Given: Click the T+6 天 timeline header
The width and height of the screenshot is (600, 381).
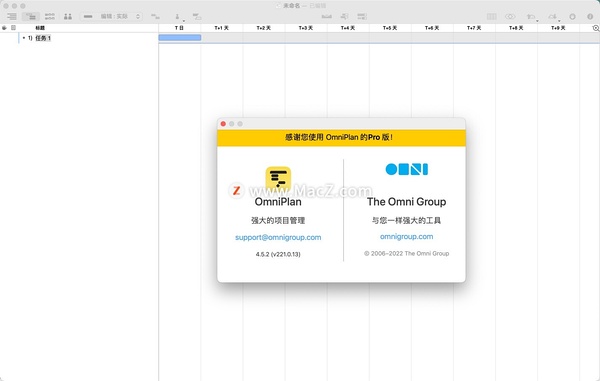Looking at the screenshot, I should pyautogui.click(x=432, y=28).
